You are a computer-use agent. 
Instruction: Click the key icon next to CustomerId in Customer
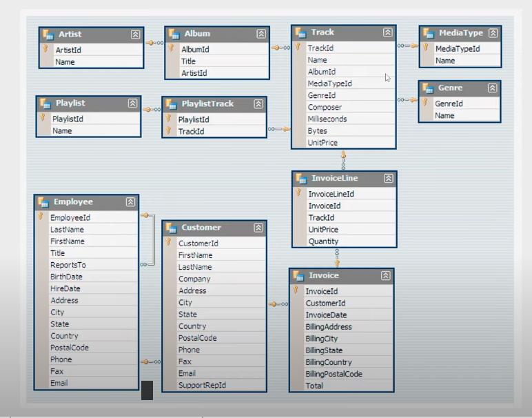[168, 243]
